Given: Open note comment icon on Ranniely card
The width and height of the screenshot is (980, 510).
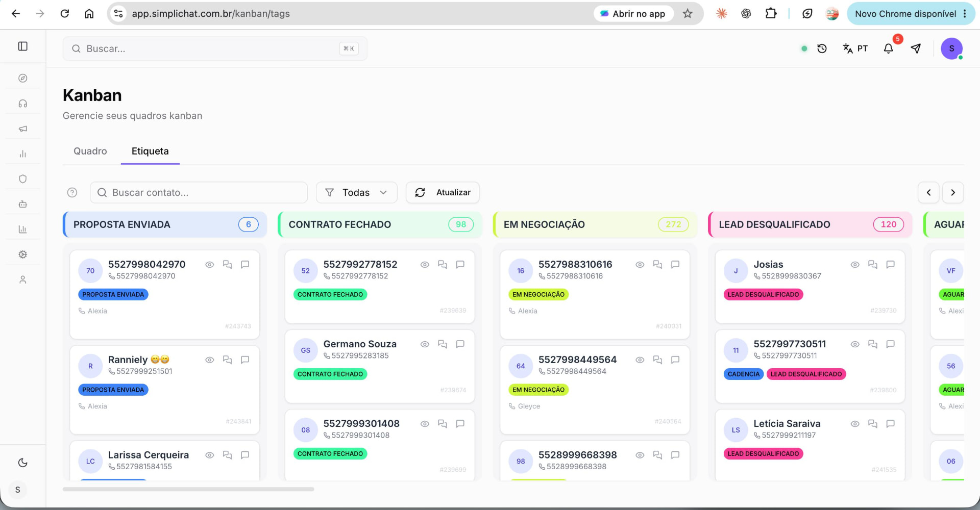Looking at the screenshot, I should click(x=245, y=360).
